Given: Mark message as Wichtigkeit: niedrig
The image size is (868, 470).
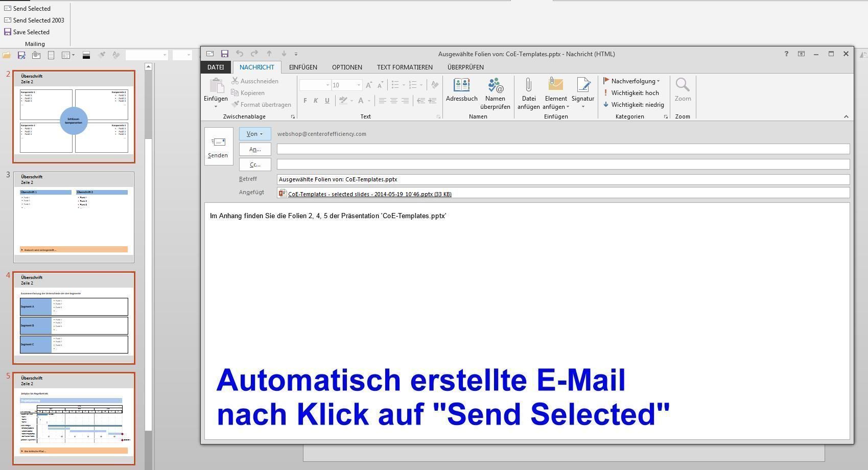Looking at the screenshot, I should [635, 104].
